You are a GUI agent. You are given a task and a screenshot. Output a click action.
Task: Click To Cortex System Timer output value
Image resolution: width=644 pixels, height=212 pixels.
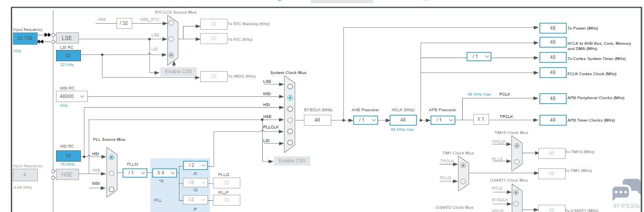(x=553, y=57)
